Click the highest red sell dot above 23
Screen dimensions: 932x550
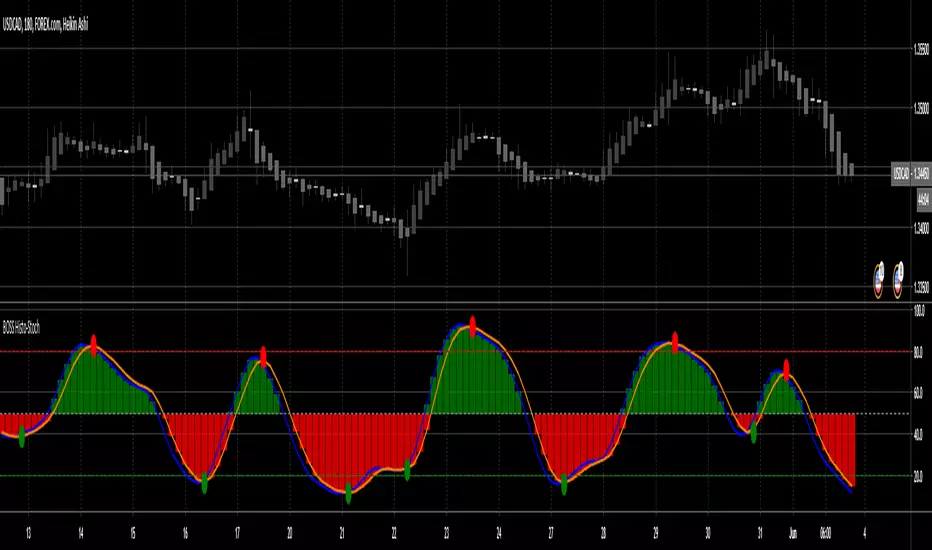473,327
